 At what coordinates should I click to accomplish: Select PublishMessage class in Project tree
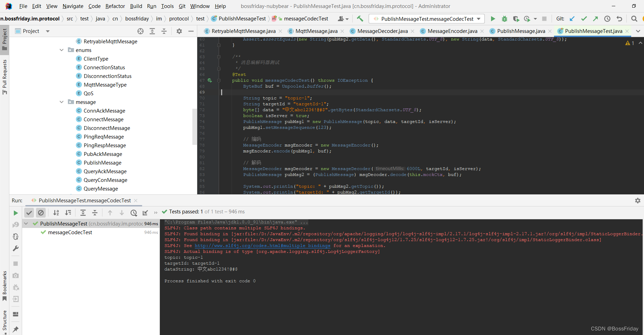point(102,163)
